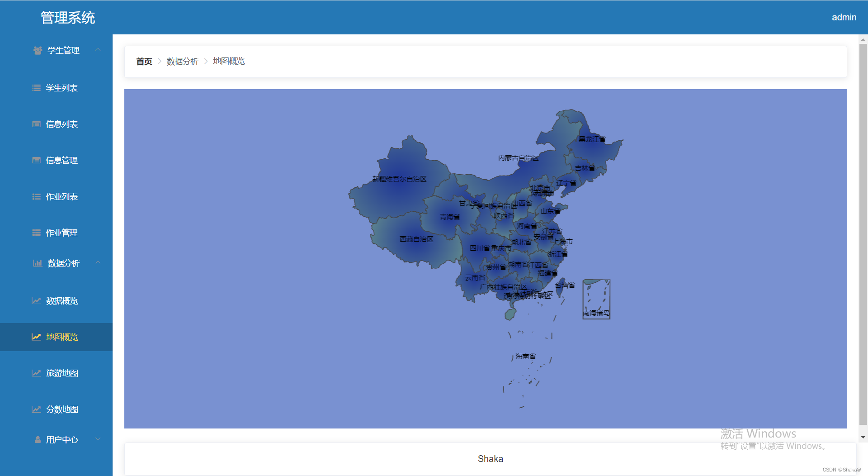Open 作业列表 menu item

pos(56,196)
